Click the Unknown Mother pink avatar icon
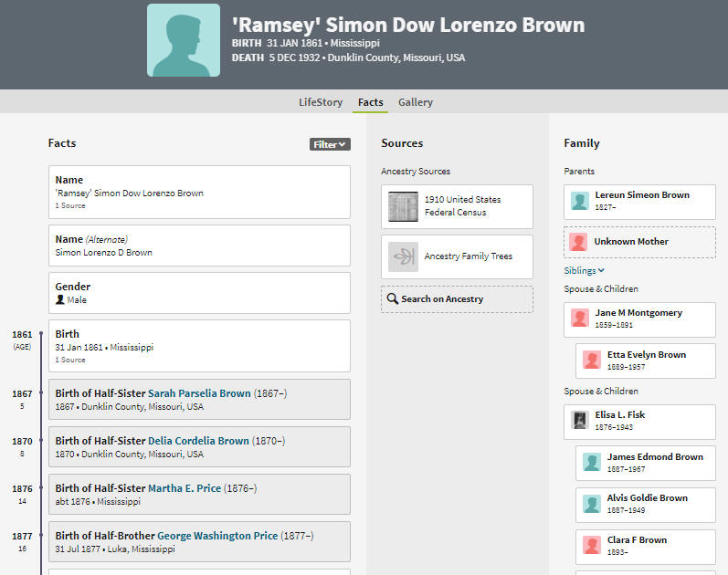Viewport: 728px width, 575px height. [x=578, y=242]
